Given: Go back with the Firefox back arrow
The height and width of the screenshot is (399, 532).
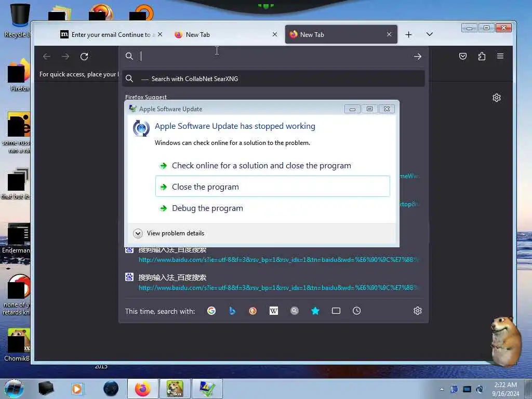Looking at the screenshot, I should pos(46,56).
